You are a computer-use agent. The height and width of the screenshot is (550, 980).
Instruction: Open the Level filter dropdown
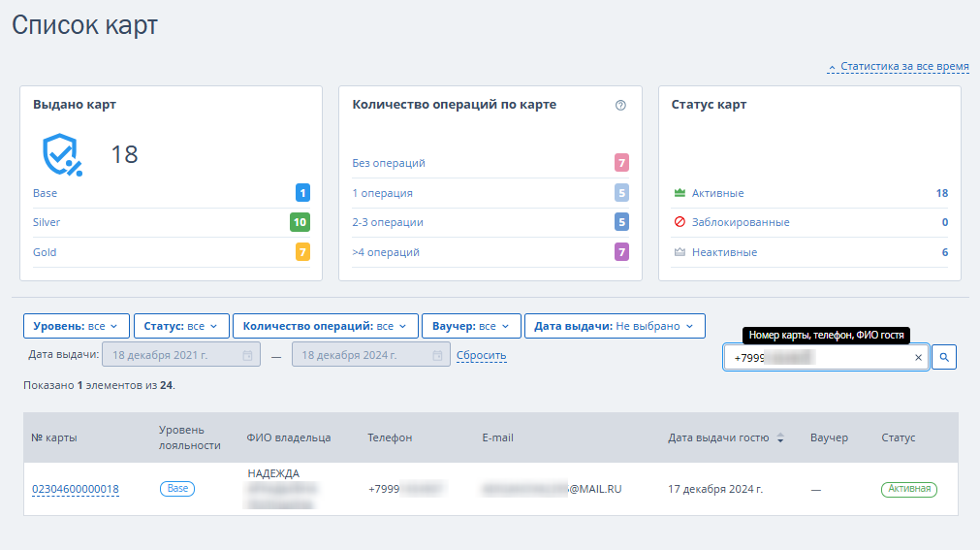click(x=77, y=326)
